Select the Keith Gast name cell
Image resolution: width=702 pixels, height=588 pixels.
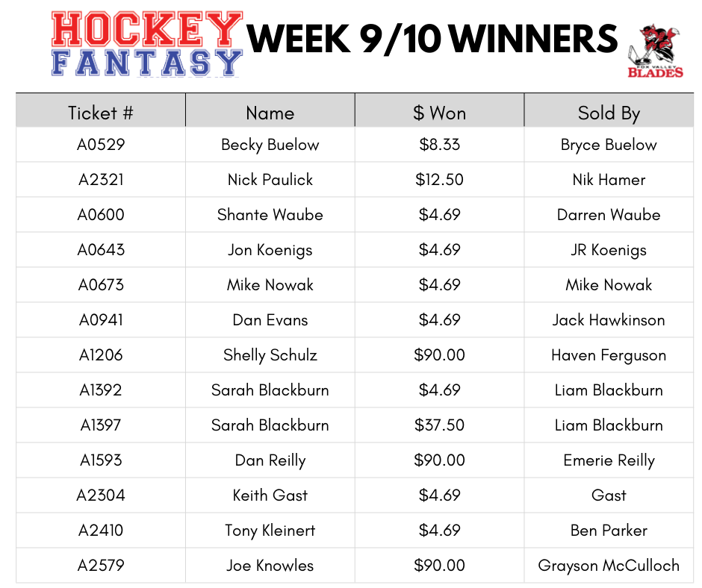270,495
